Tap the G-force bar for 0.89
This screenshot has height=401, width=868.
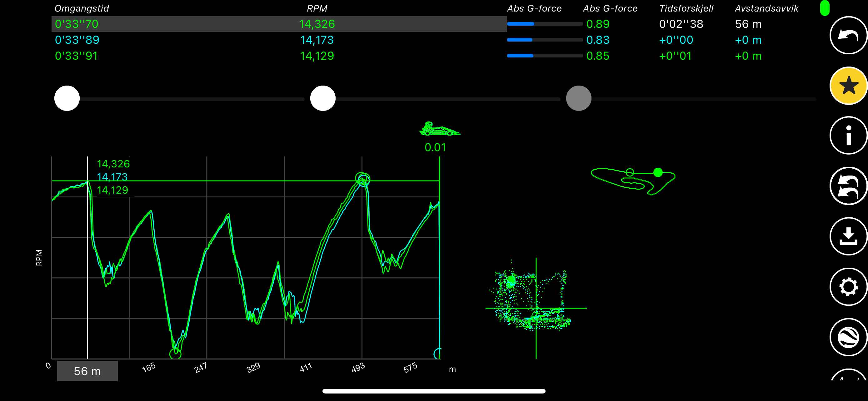(545, 24)
